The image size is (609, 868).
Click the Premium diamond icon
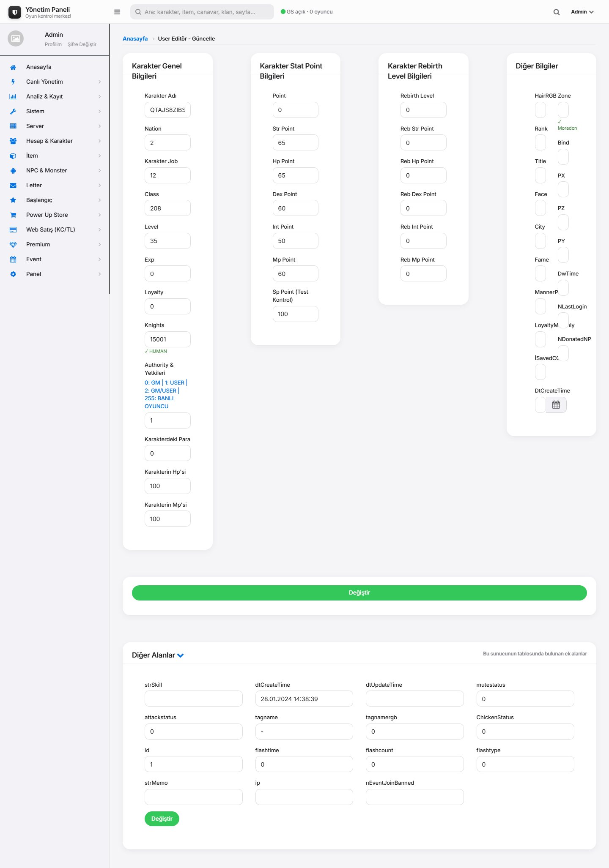point(13,245)
